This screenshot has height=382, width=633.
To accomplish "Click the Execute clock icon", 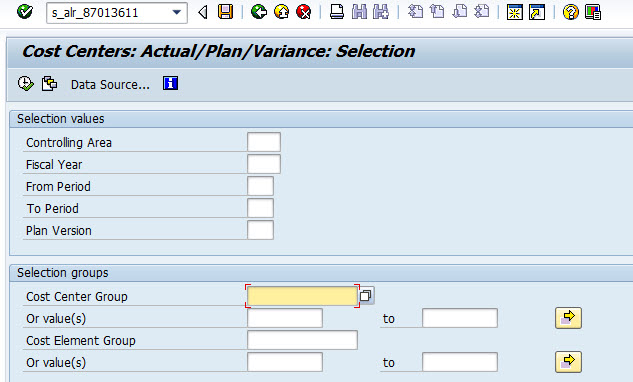I will [26, 84].
